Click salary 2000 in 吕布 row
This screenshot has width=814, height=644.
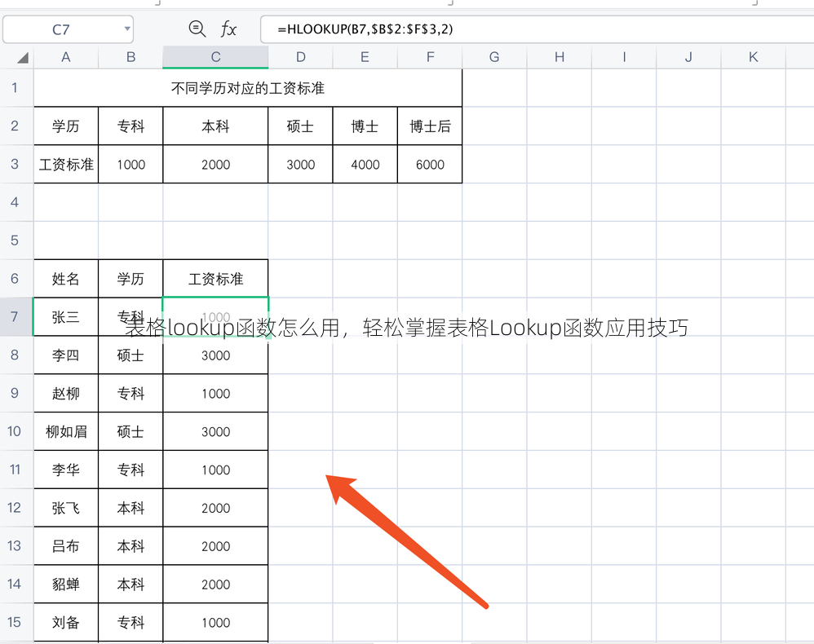215,546
